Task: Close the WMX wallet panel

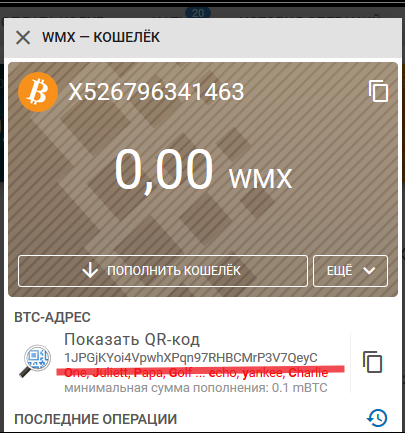Action: [x=23, y=37]
